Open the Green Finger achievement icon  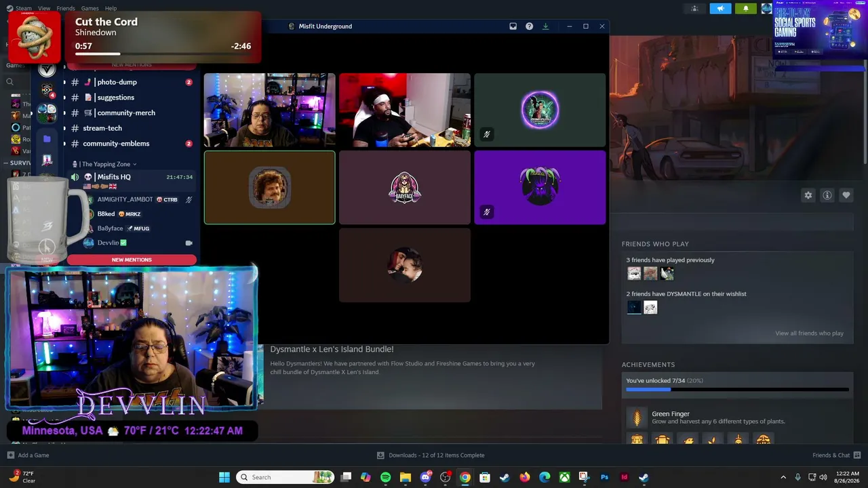pyautogui.click(x=637, y=418)
